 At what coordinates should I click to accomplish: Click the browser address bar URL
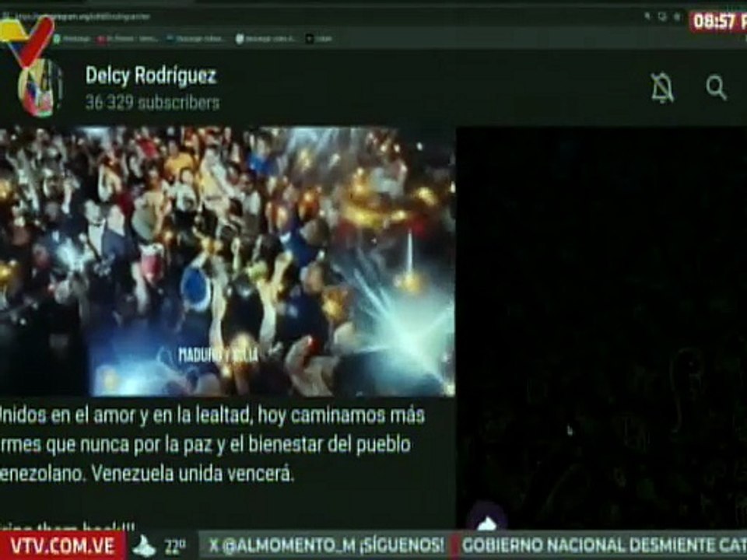(x=83, y=16)
